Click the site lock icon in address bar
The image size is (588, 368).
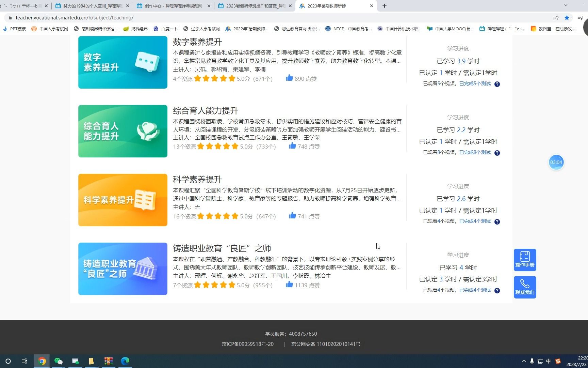pyautogui.click(x=10, y=18)
